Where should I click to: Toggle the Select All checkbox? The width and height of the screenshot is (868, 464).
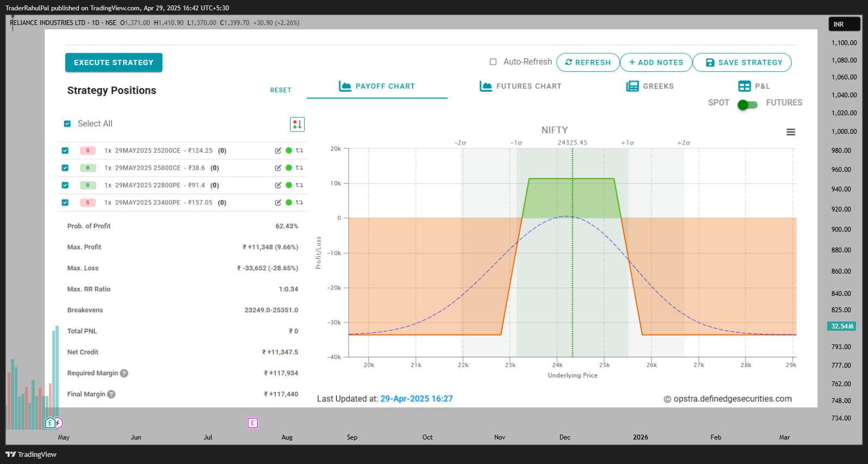click(x=67, y=124)
